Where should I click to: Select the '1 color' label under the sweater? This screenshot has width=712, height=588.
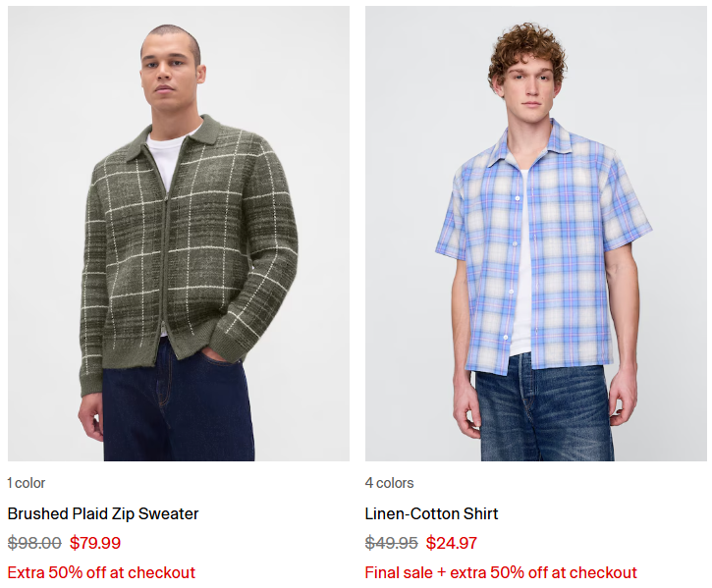[27, 483]
